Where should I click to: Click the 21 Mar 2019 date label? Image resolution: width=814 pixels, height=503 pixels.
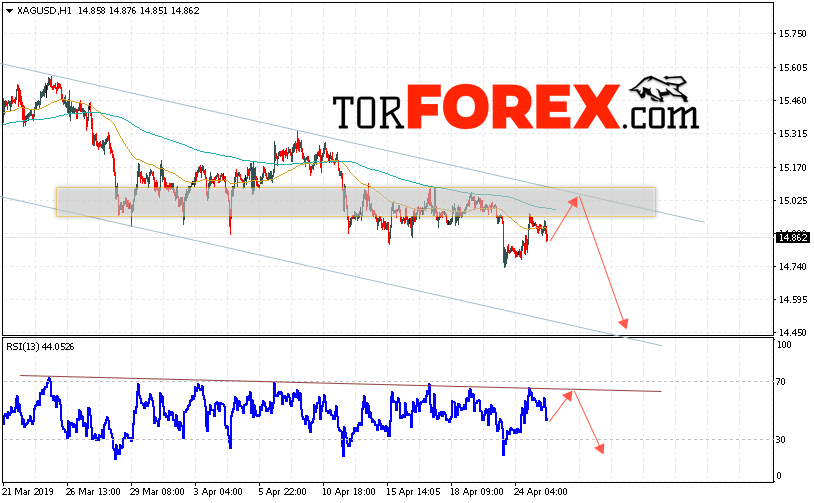[x=28, y=492]
